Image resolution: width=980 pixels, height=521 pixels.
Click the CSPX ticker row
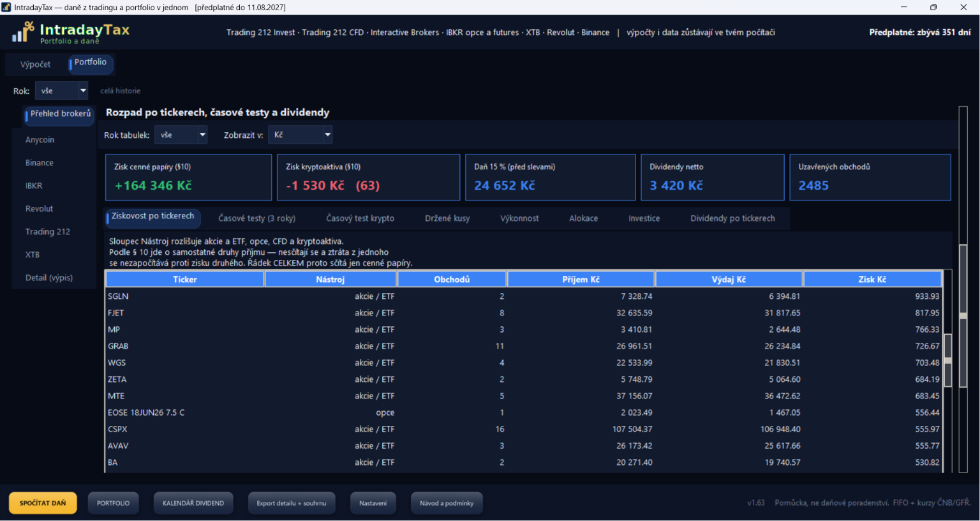click(524, 429)
